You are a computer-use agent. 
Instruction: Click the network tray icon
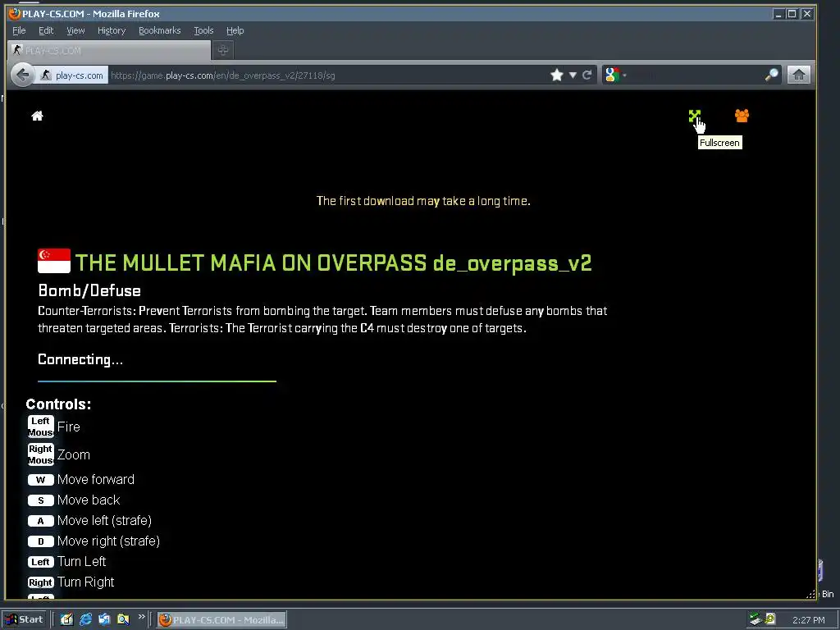(756, 619)
